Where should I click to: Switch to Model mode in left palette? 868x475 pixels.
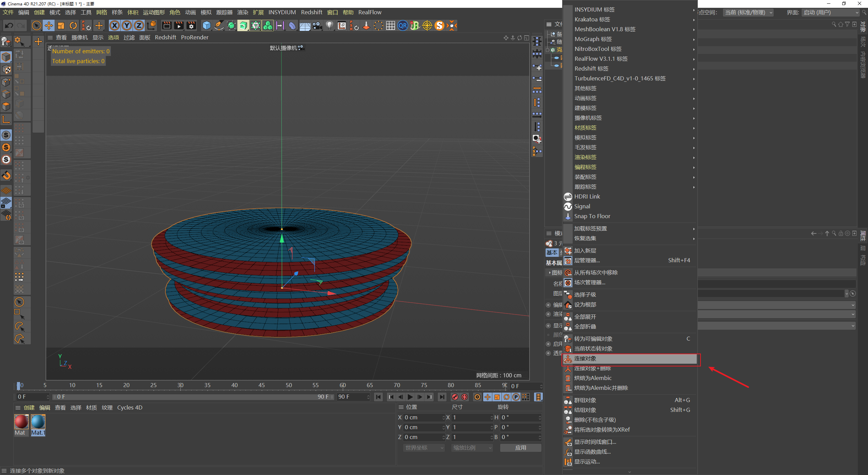6,57
